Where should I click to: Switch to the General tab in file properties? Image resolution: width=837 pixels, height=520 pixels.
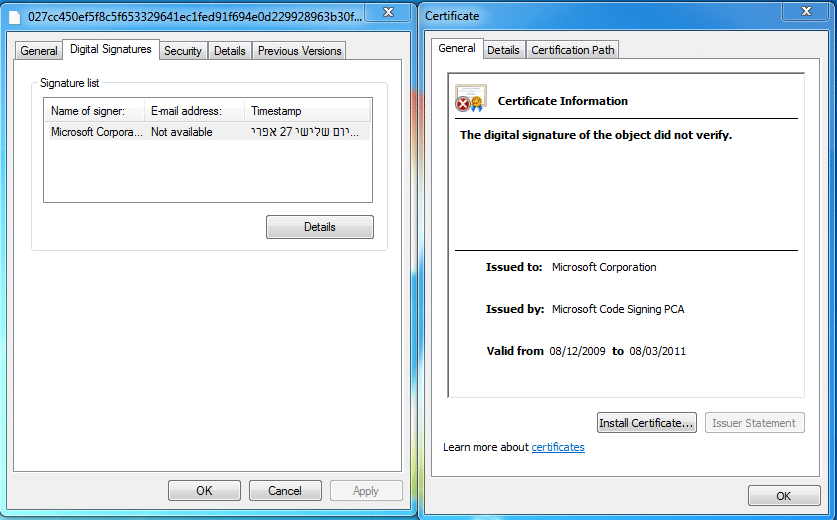tap(38, 51)
